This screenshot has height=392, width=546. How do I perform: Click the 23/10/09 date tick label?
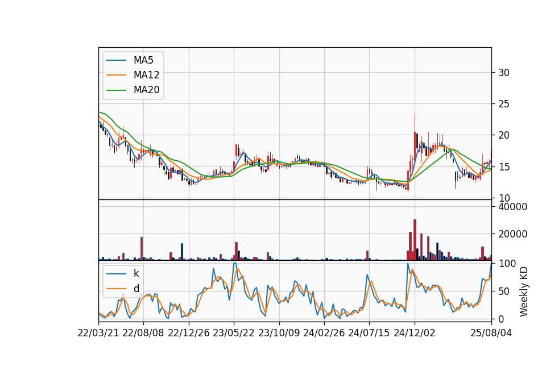[279, 333]
